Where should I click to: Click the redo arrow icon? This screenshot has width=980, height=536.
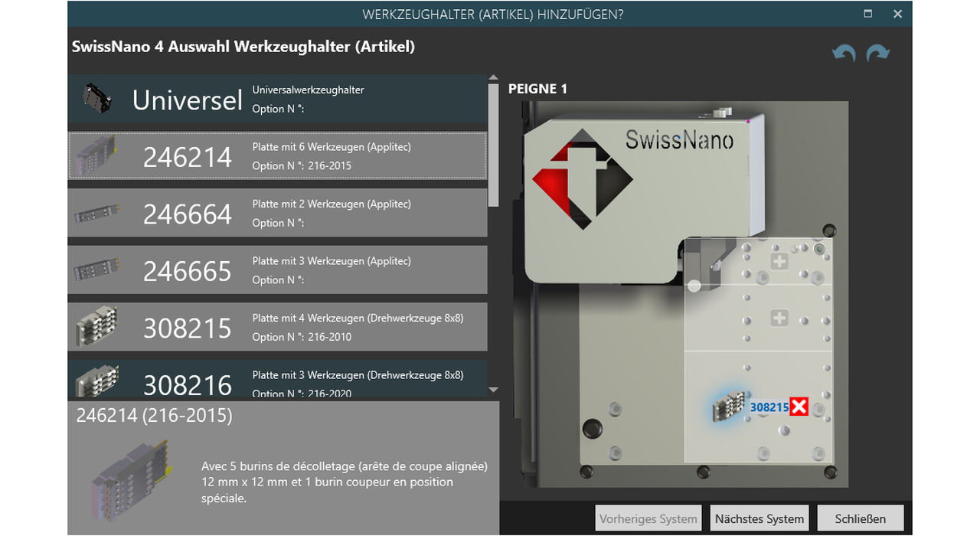pyautogui.click(x=877, y=53)
